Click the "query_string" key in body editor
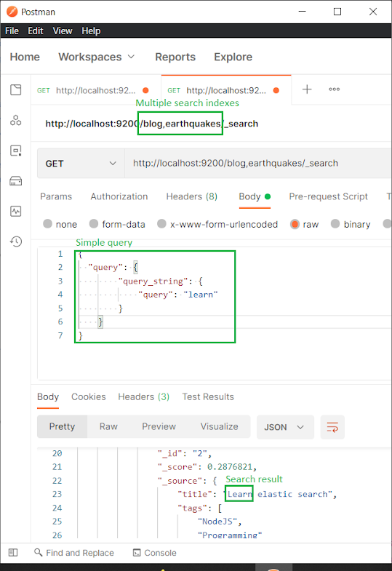Viewport: 392px width, 571px height. click(153, 281)
